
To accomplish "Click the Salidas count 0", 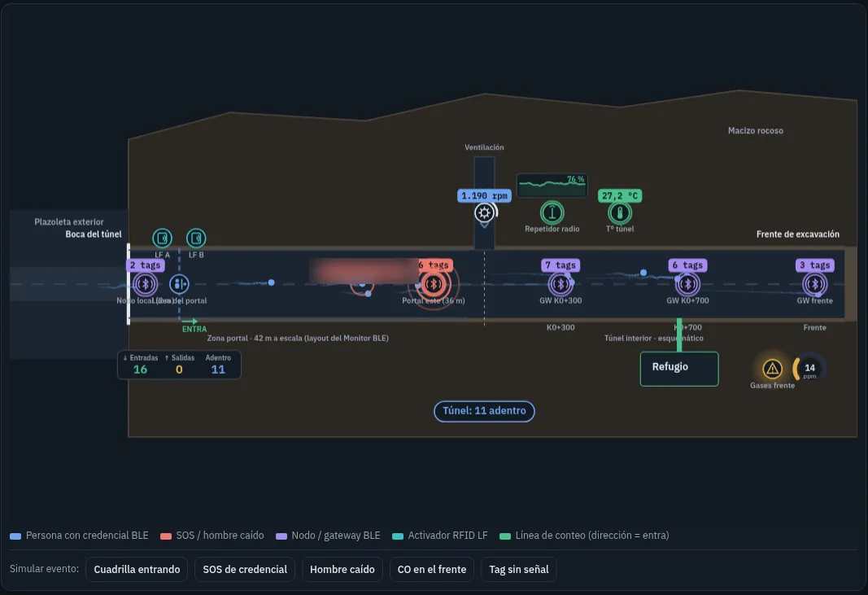I will tap(179, 370).
